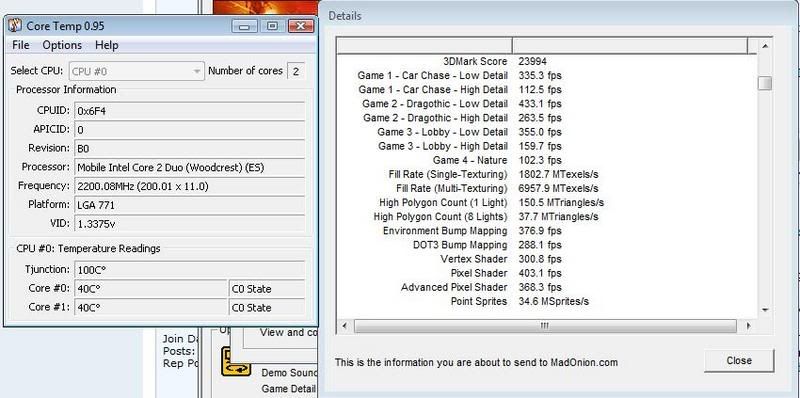This screenshot has height=398, width=800.
Task: Click the 37.7 MTriangles/s value
Action: pyautogui.click(x=558, y=217)
